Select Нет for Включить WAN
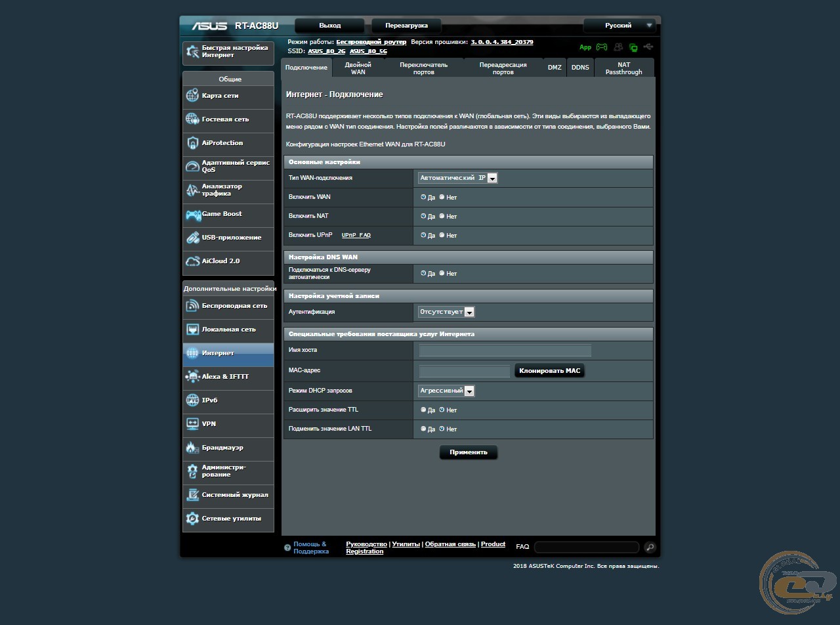 coord(442,197)
